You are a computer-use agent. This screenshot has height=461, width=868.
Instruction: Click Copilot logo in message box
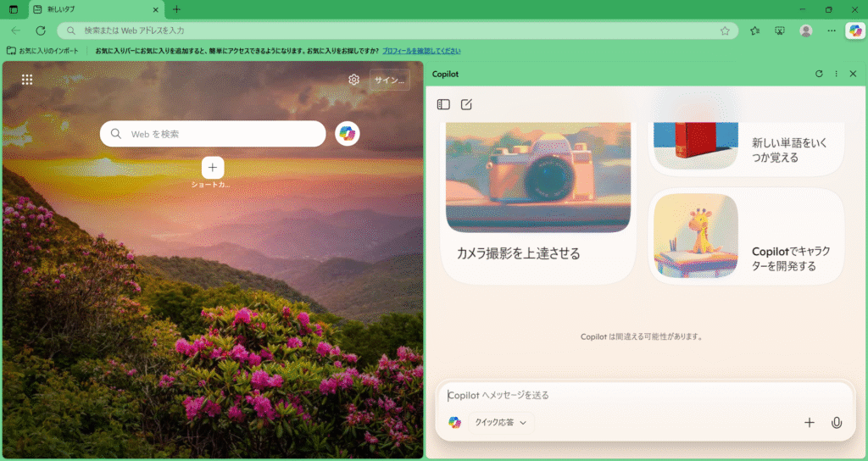pos(454,423)
